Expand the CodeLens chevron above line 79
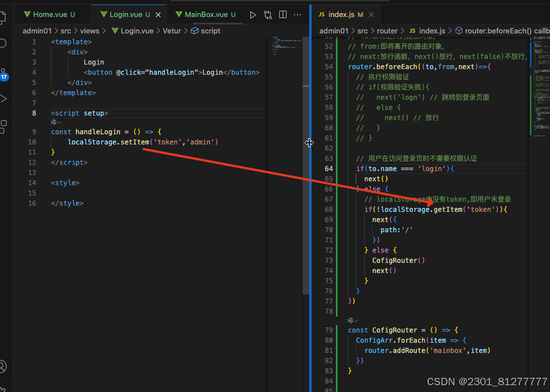The height and width of the screenshot is (392, 550). pos(356,321)
